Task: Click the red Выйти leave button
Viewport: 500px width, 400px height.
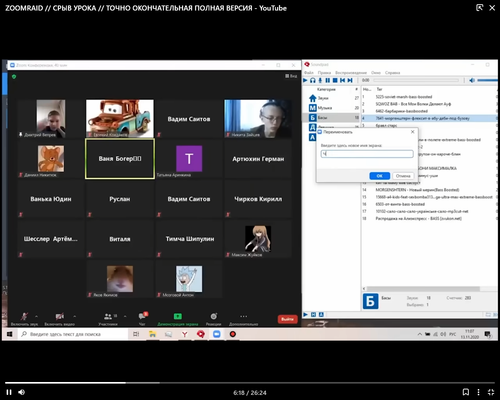Action: click(x=287, y=319)
